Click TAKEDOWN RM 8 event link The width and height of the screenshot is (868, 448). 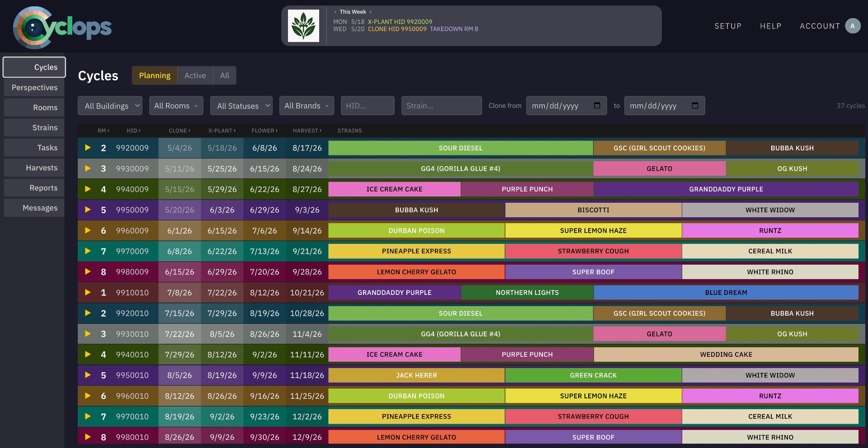coord(454,29)
